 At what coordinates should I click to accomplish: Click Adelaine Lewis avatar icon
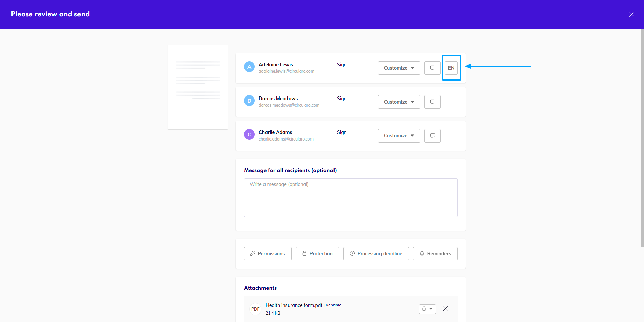[x=249, y=67]
